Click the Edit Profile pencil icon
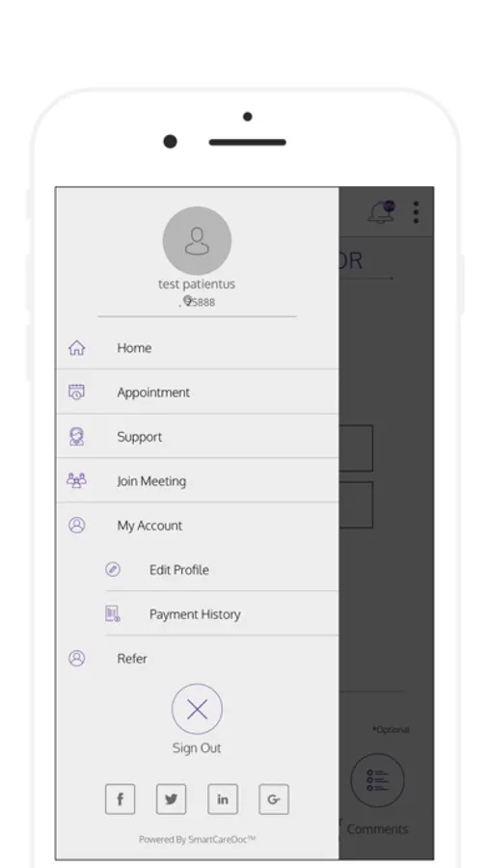489x868 pixels. coord(113,569)
